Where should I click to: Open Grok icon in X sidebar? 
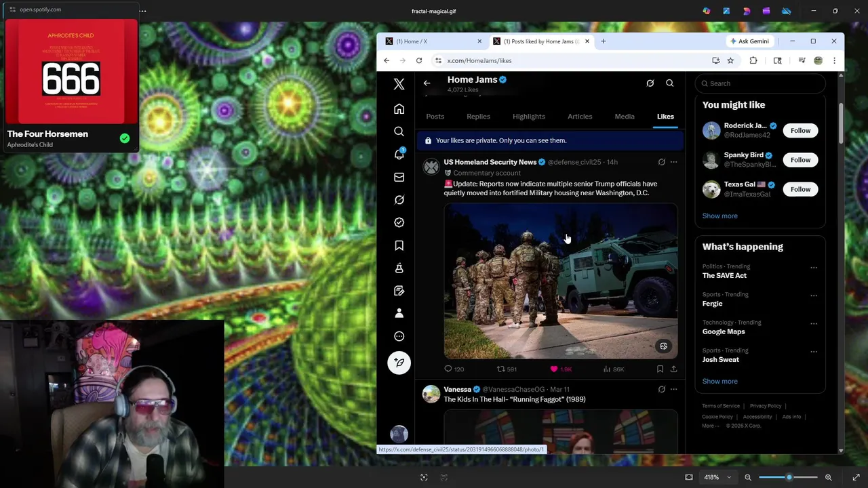click(x=399, y=200)
